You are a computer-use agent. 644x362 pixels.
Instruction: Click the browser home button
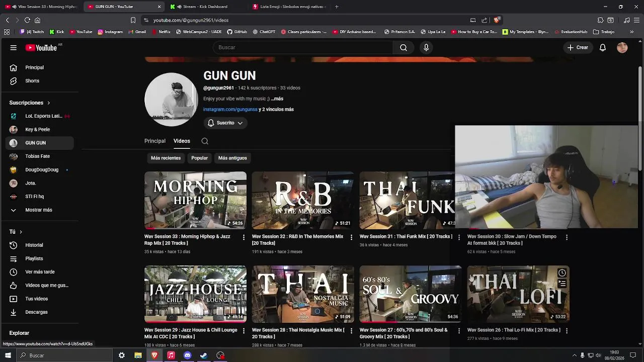coord(37,20)
